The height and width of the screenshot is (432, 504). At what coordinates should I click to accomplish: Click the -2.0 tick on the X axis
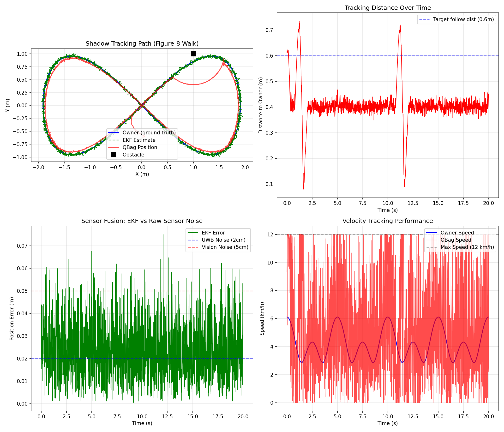point(38,167)
